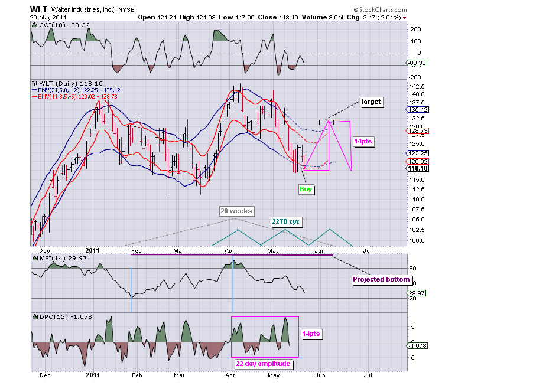Click Jun on the price chart time axis
This screenshot has width=549, height=392.
pos(320,251)
